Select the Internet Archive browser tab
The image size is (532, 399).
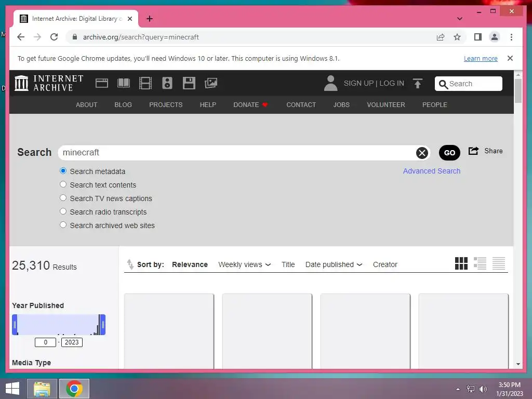coord(75,19)
